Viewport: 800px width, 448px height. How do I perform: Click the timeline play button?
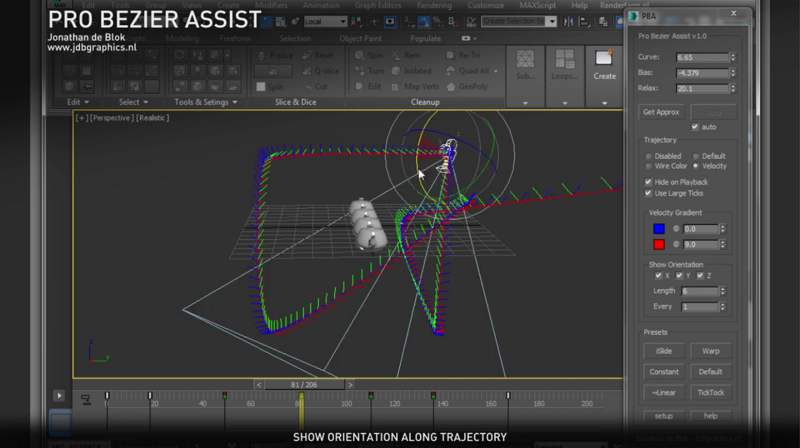pyautogui.click(x=59, y=395)
